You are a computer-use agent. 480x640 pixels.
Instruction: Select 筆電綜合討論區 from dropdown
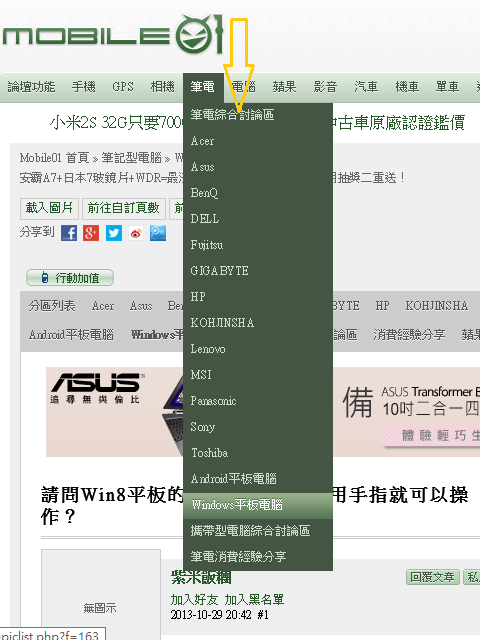tap(258, 115)
